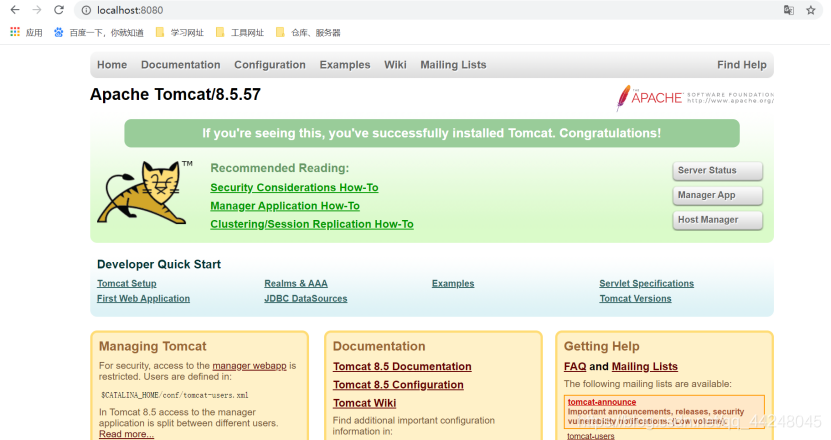
Task: Click the browser forward arrow
Action: [x=37, y=10]
